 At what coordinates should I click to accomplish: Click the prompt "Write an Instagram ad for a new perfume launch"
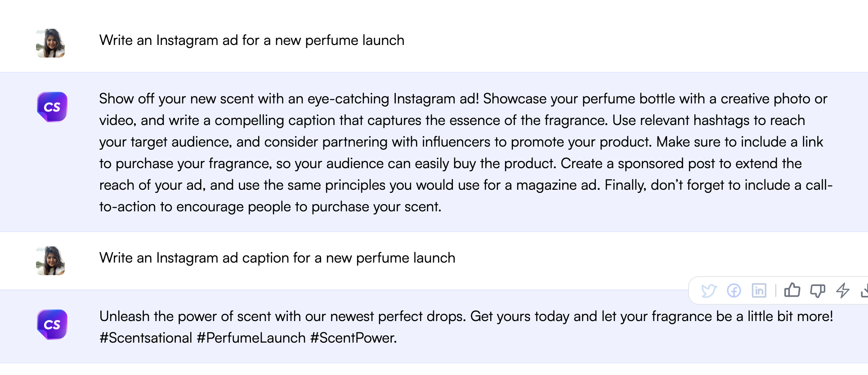coord(252,40)
